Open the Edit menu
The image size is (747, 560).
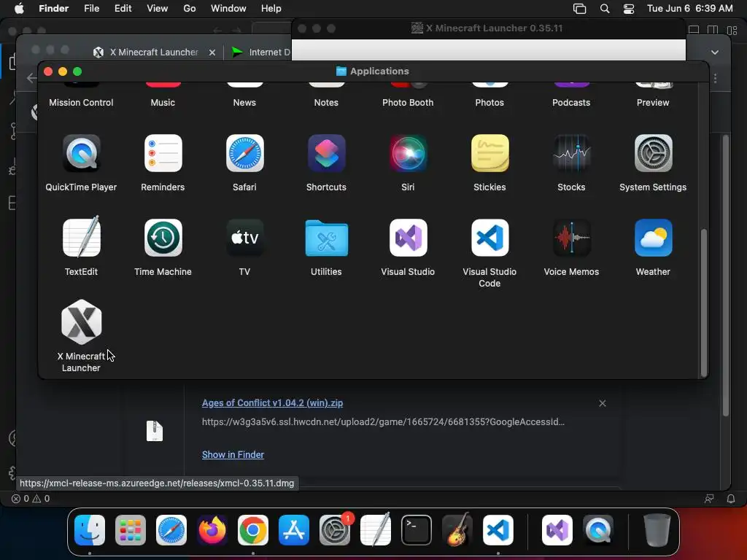click(x=123, y=9)
